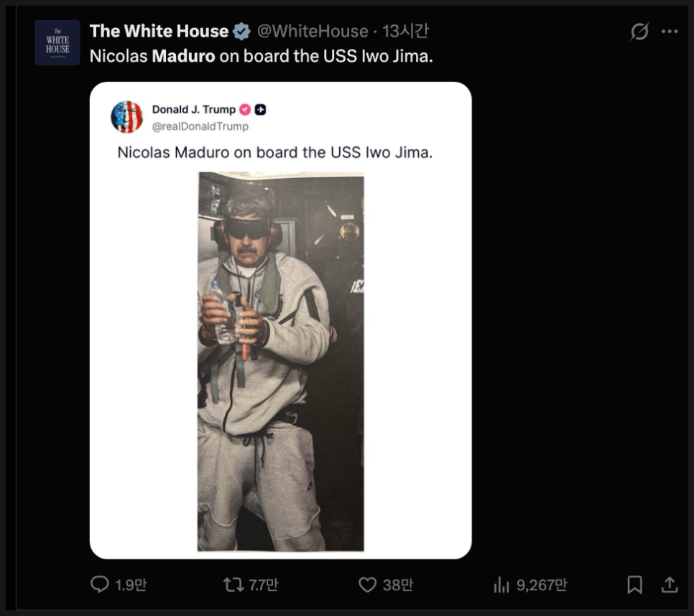Screen dimensions: 694x616
Task: Click the black plus badge beside Trump's name
Action: pyautogui.click(x=260, y=110)
